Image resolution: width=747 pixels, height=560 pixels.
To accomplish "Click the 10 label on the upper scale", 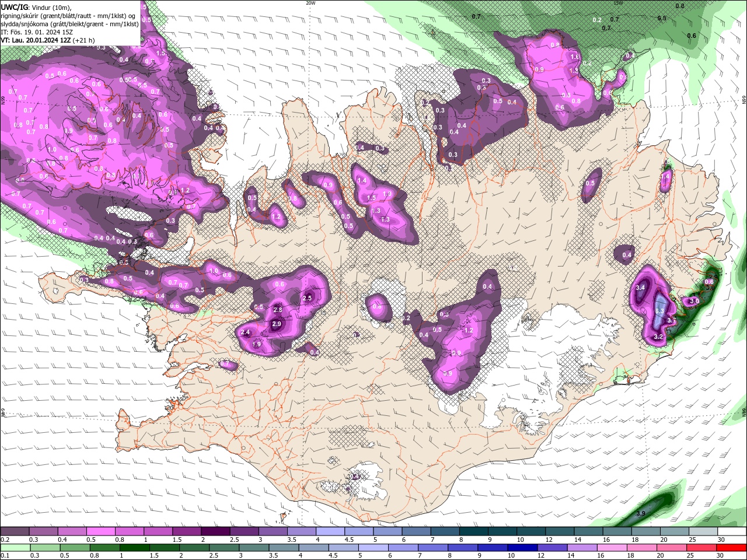I will [x=520, y=540].
